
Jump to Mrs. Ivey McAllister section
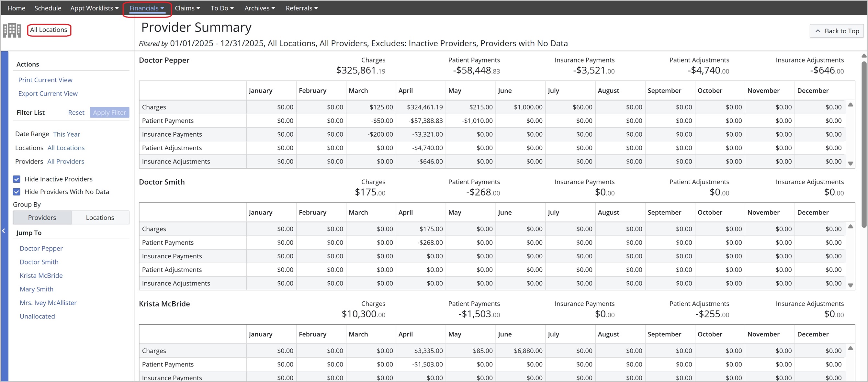[48, 303]
